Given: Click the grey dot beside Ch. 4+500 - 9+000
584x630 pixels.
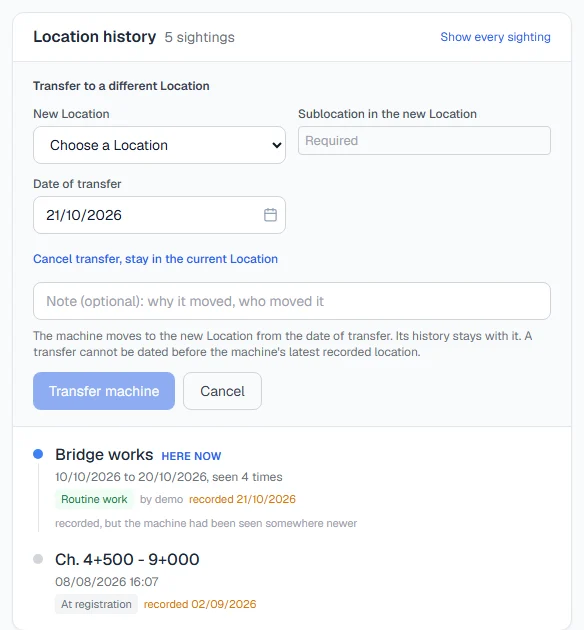Looking at the screenshot, I should click(x=38, y=559).
